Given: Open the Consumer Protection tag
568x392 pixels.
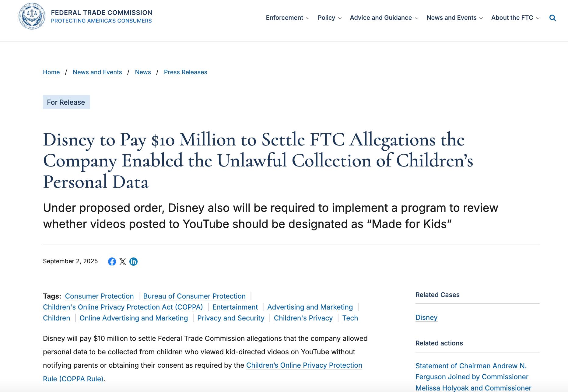Looking at the screenshot, I should 99,296.
